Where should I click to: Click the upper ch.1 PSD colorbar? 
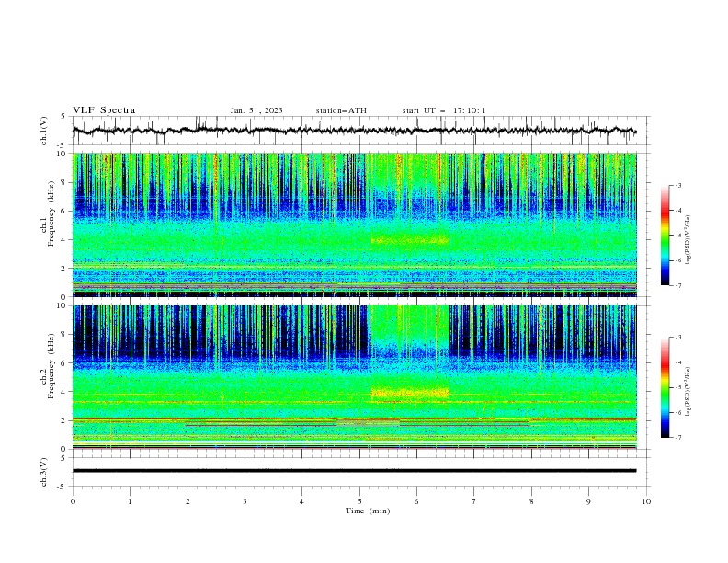tap(665, 236)
